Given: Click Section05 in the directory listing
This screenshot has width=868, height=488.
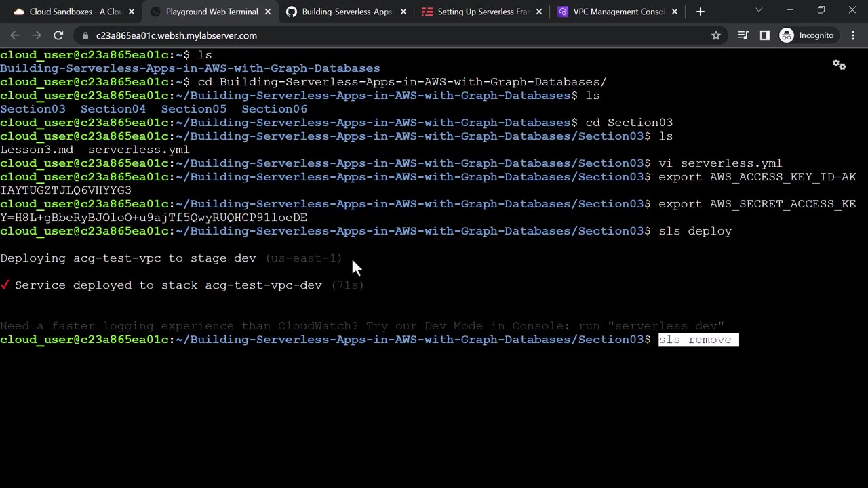Looking at the screenshot, I should (194, 109).
